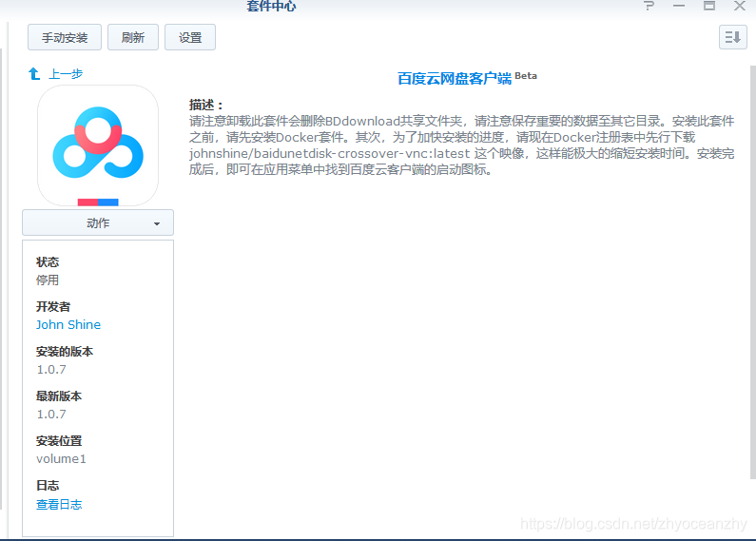Go back using the 上一步 link
The image size is (756, 541).
point(66,74)
